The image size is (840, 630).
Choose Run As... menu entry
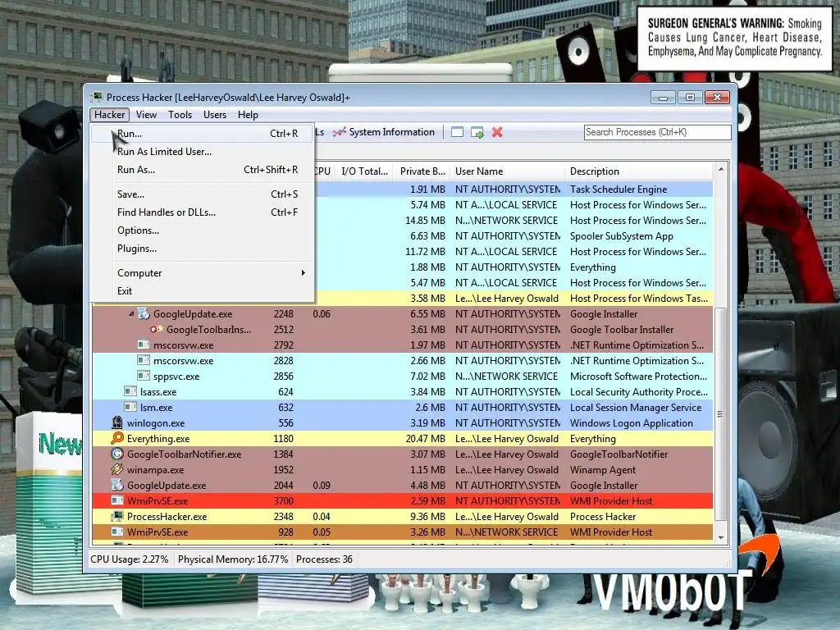203,170
